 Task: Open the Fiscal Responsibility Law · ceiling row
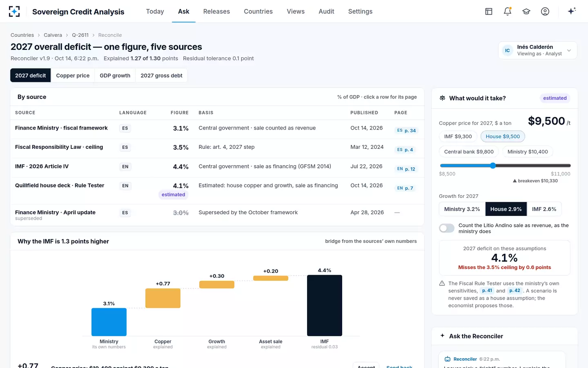(x=217, y=148)
